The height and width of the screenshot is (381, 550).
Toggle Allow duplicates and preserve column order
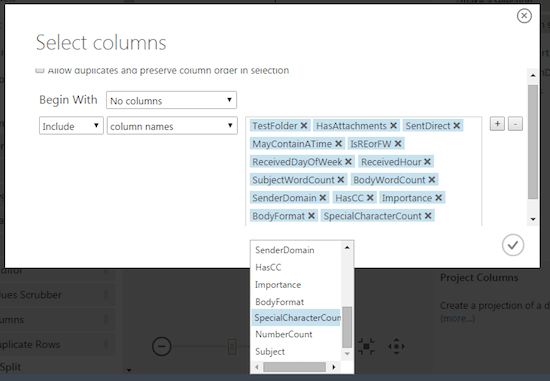click(x=40, y=70)
